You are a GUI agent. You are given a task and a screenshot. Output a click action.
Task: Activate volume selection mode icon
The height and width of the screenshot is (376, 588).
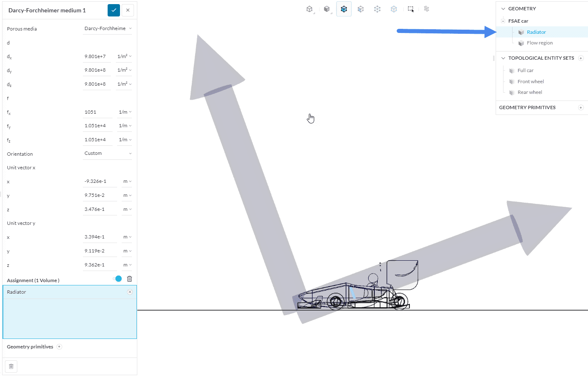pyautogui.click(x=344, y=9)
